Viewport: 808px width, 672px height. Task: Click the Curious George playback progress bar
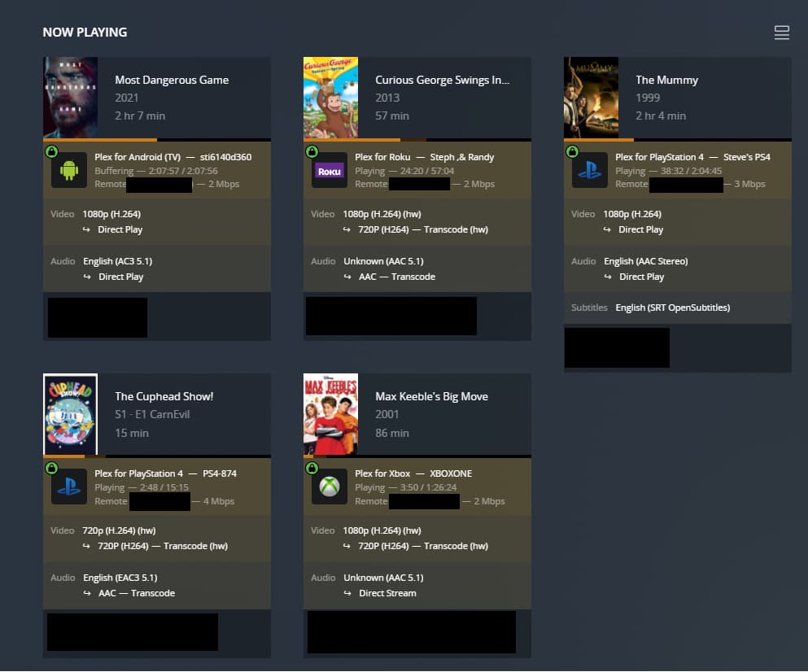417,140
